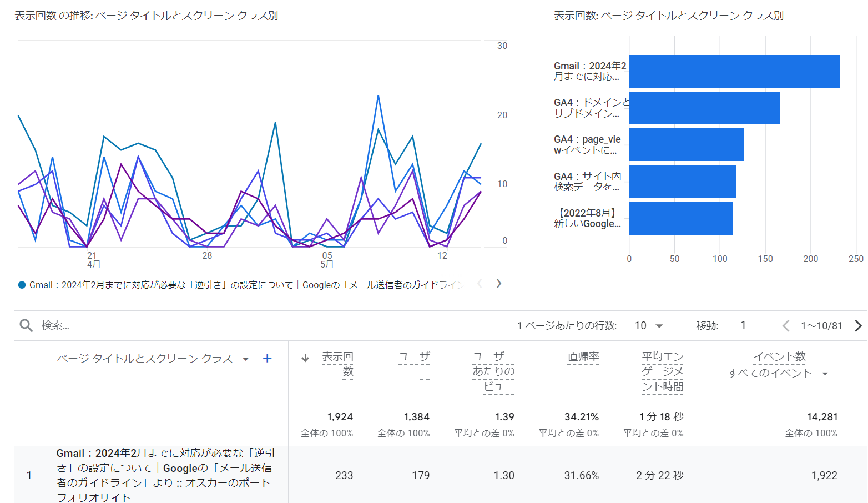This screenshot has height=503, width=868.
Task: Sort by イベント数 column header
Action: coord(779,357)
